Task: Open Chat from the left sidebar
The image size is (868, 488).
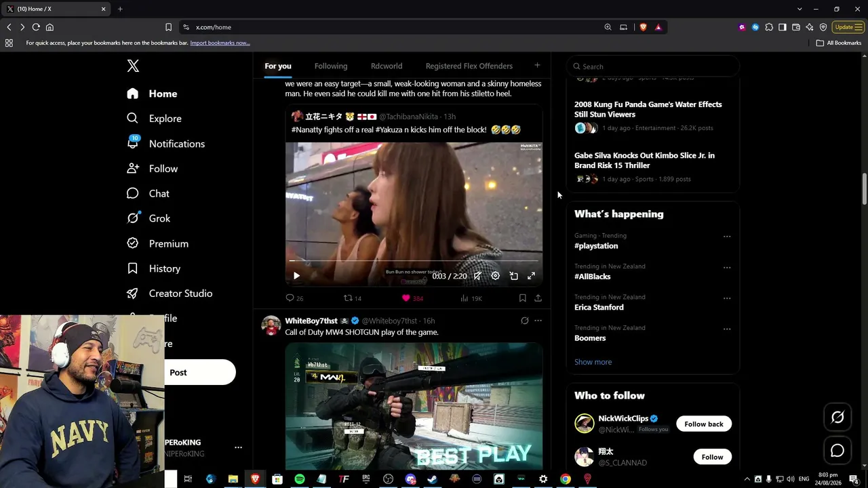Action: [x=148, y=194]
